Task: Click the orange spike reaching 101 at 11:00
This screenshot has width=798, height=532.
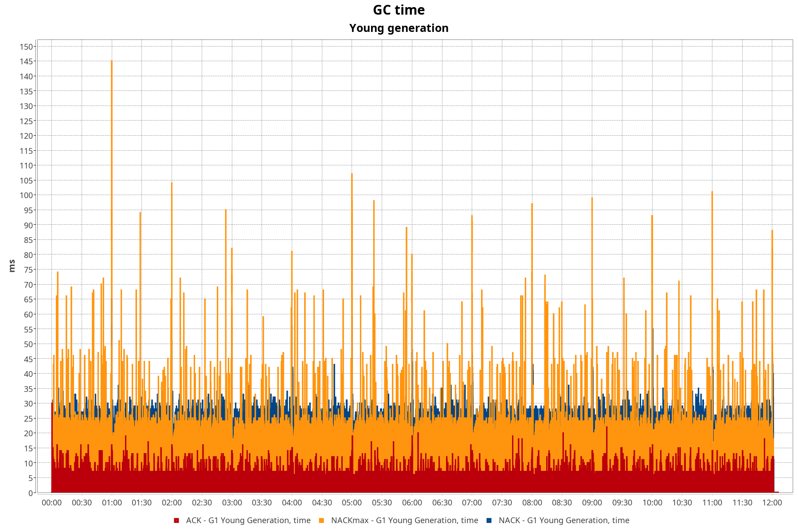Action: 712,192
